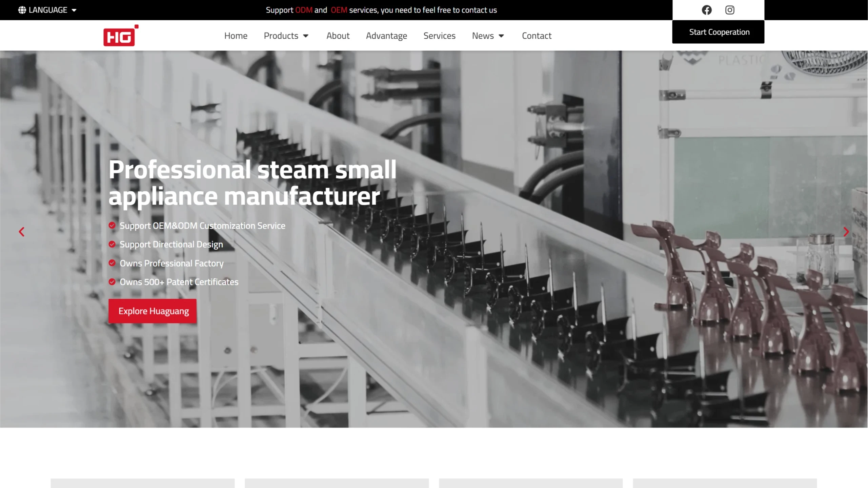Open the Contact page
The image size is (868, 488).
(536, 36)
